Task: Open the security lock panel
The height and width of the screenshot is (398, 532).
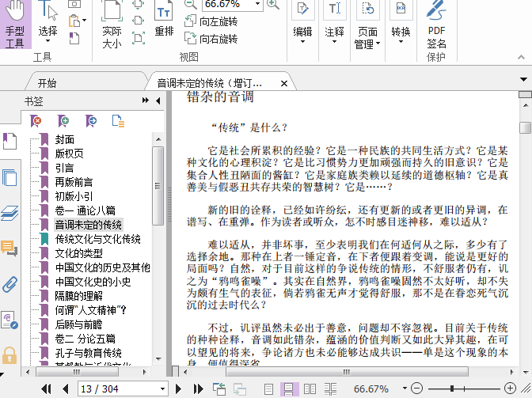Action: [x=9, y=355]
